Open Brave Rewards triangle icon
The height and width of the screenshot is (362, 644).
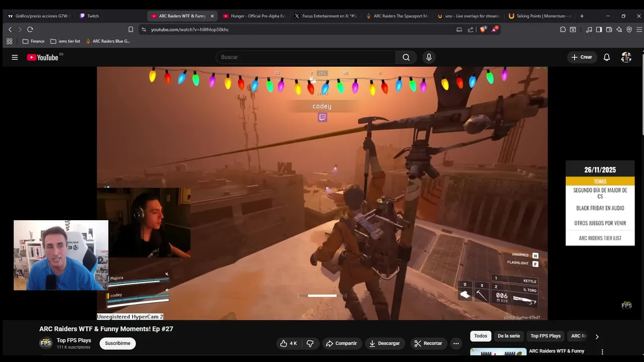click(495, 30)
